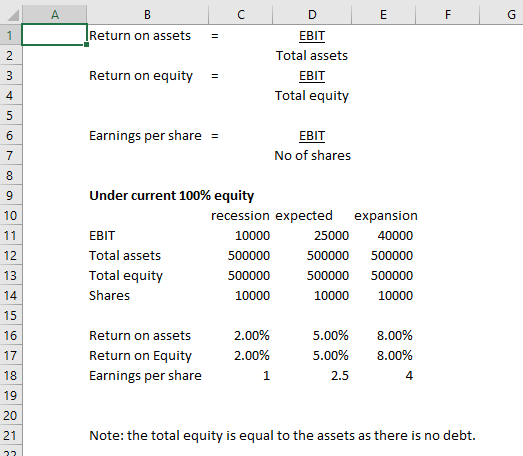Screen dimensions: 523x456
Task: Click 'Total equity' denominator in row 4
Action: tap(312, 96)
